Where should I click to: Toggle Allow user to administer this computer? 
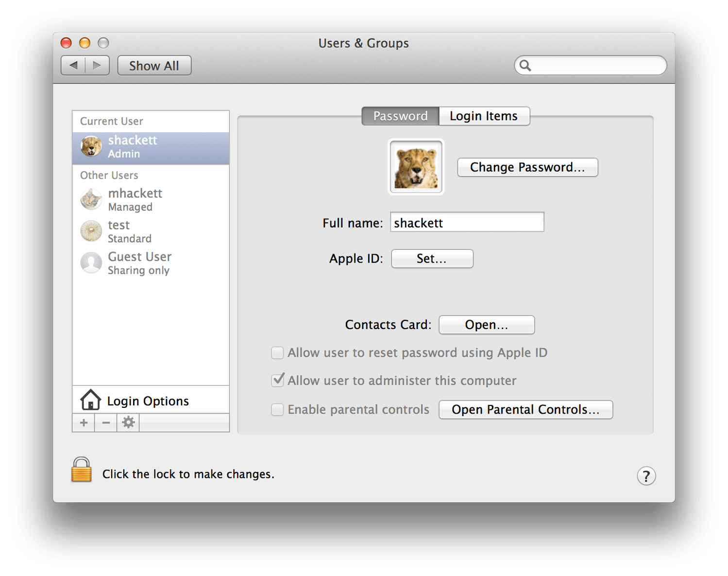278,380
